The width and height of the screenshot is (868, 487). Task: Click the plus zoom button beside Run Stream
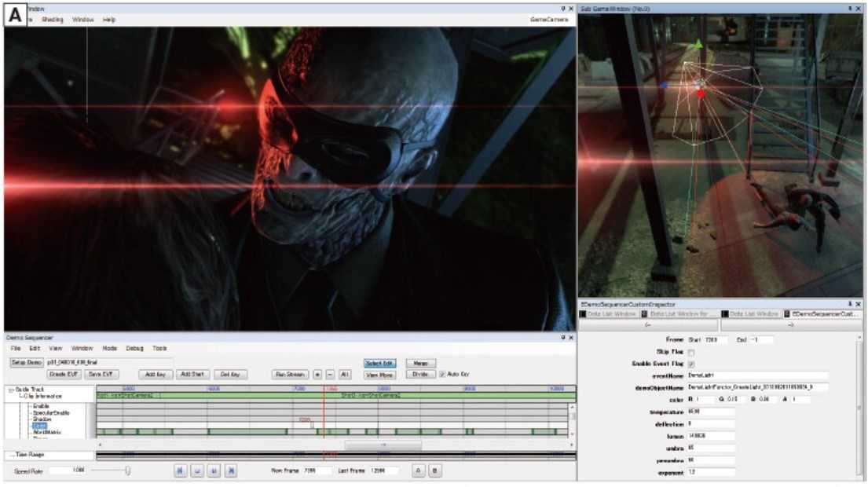pos(317,375)
